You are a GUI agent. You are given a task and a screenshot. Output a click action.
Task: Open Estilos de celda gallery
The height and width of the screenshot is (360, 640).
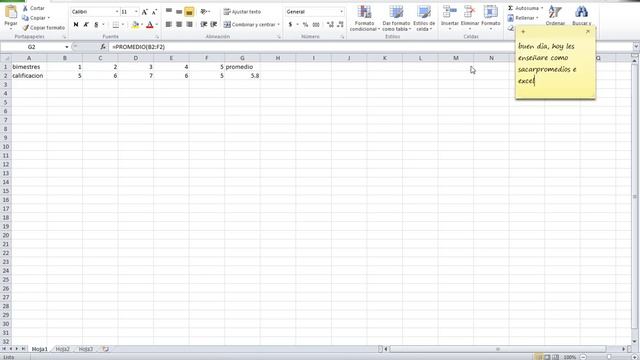pyautogui.click(x=424, y=18)
